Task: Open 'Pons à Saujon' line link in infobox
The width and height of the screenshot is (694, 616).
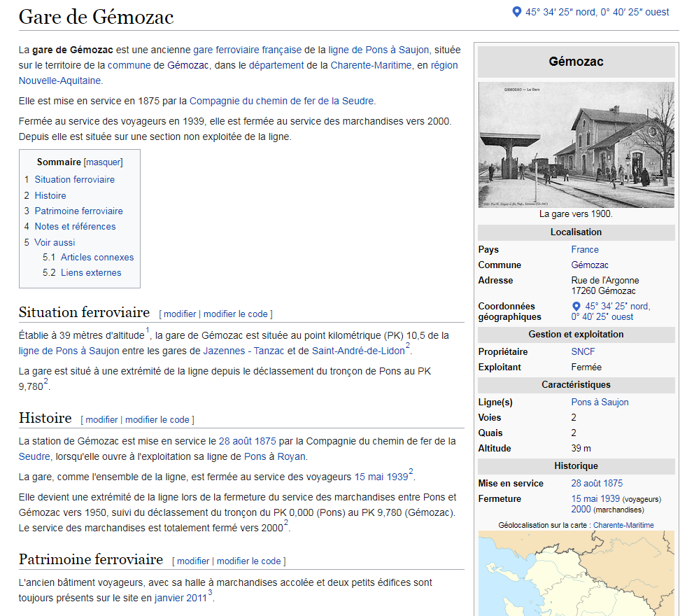Action: tap(600, 402)
